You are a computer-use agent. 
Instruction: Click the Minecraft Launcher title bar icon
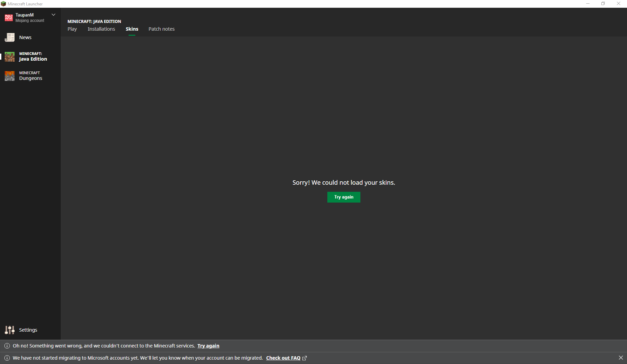(x=3, y=4)
